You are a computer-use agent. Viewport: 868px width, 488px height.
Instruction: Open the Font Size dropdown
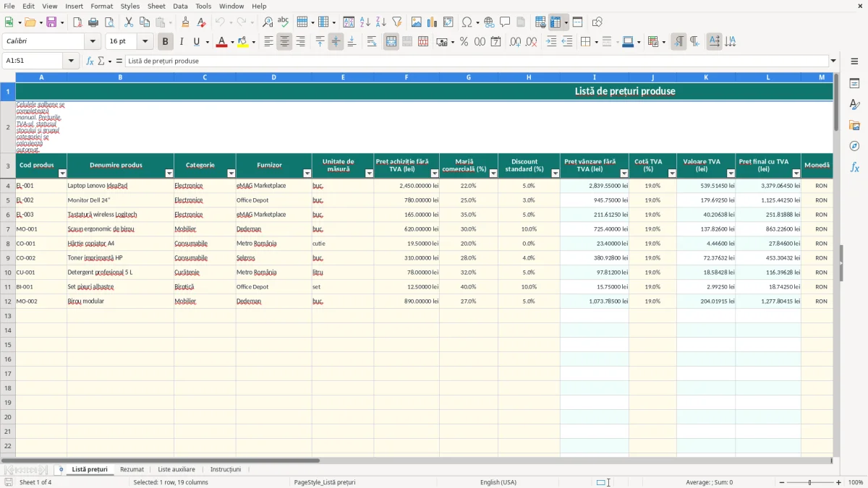tap(145, 42)
